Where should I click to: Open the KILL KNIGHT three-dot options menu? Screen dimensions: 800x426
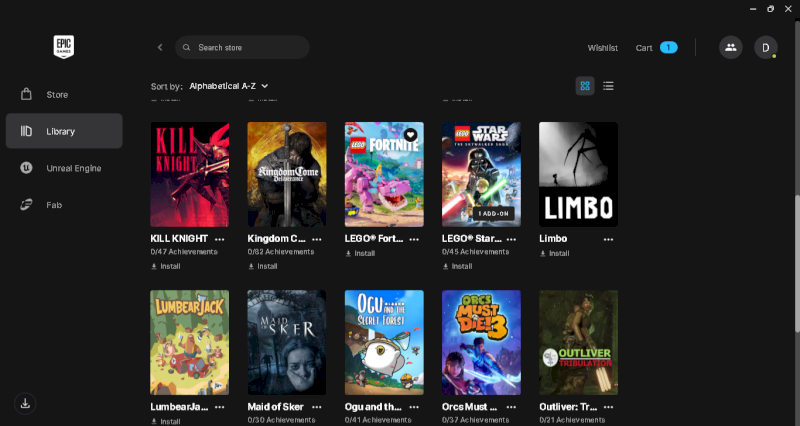point(220,239)
